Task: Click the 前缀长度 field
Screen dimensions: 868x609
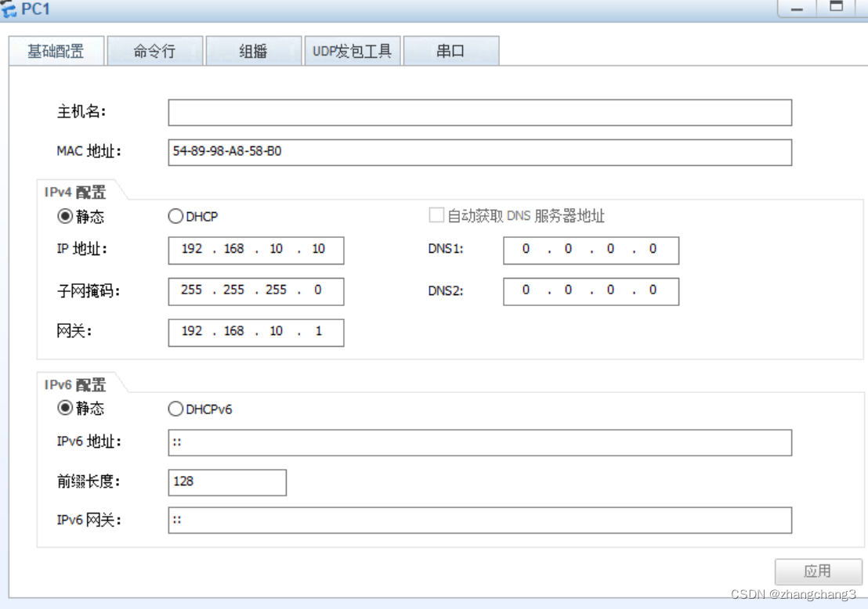Action: tap(227, 482)
